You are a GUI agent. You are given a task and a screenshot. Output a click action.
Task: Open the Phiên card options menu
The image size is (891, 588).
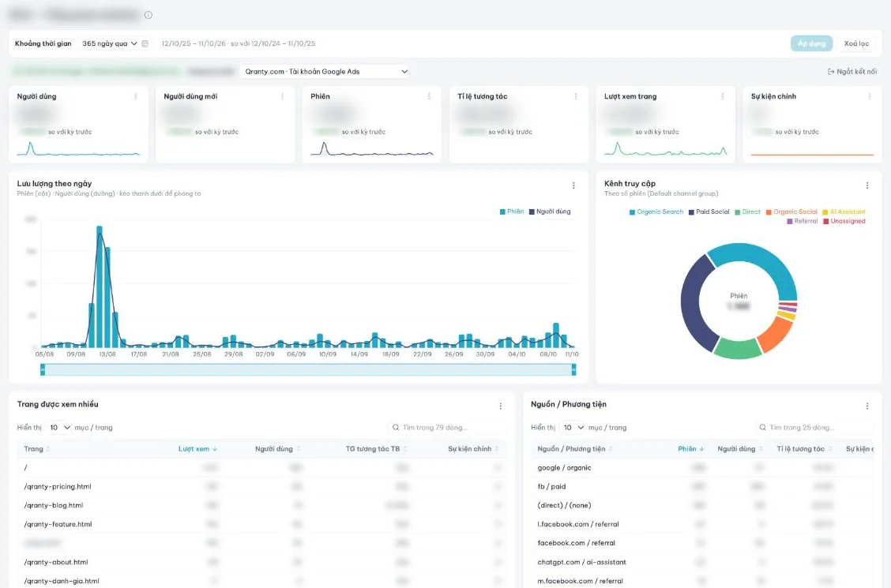[428, 96]
